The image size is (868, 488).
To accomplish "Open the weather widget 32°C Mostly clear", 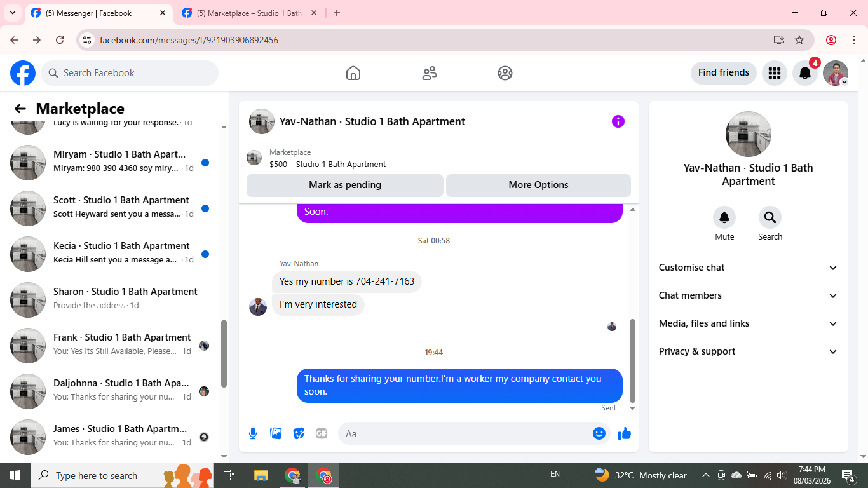I will 641,475.
